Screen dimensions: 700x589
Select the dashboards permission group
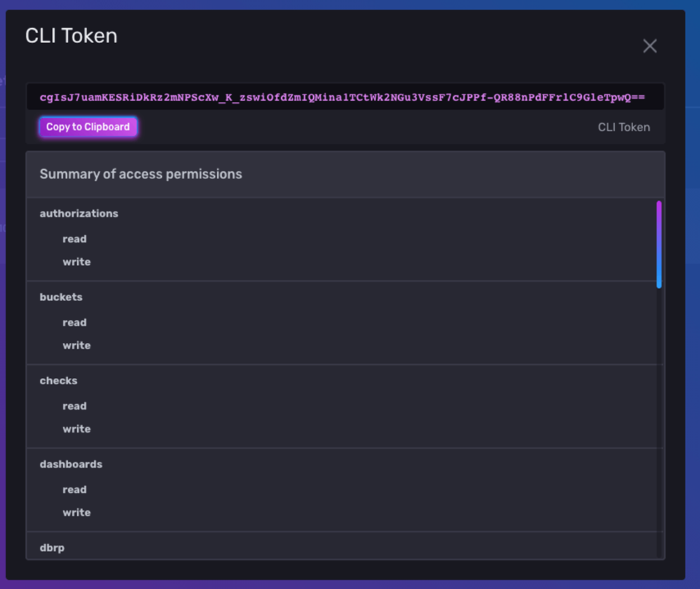[71, 464]
